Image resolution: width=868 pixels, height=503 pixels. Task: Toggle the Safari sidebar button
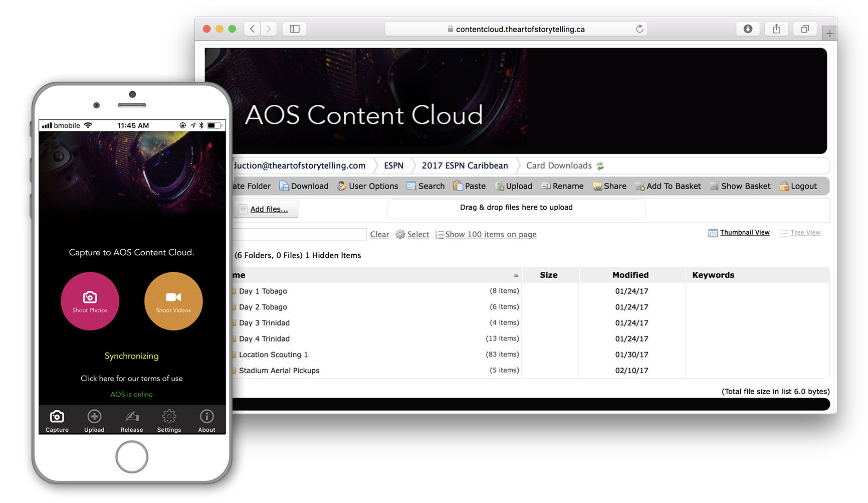click(295, 29)
